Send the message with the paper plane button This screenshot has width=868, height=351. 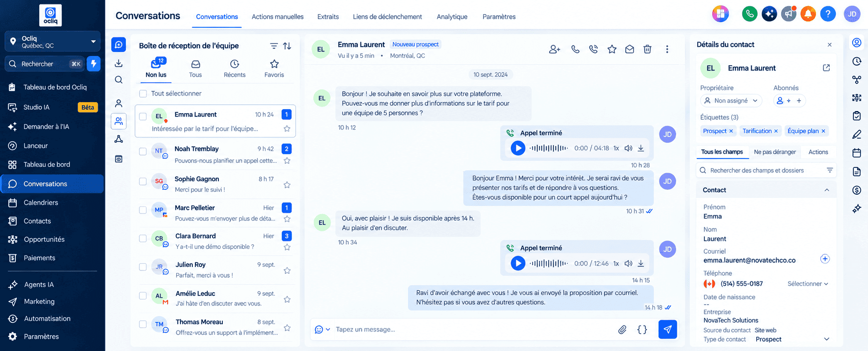668,329
